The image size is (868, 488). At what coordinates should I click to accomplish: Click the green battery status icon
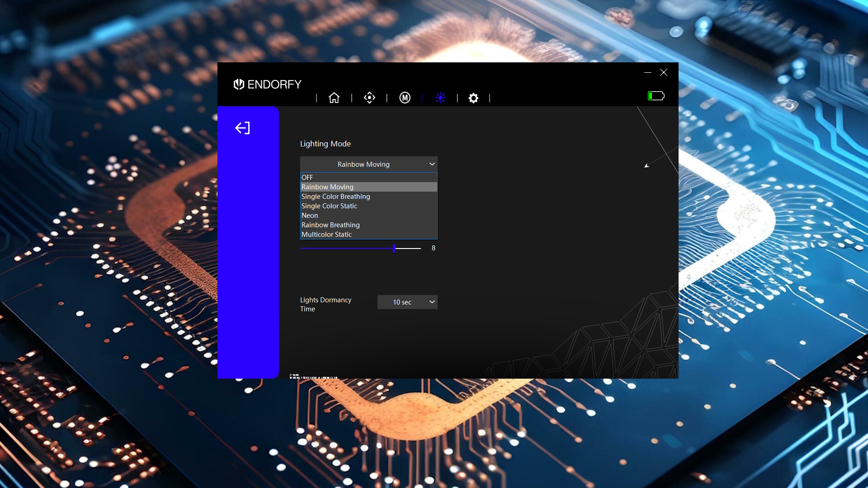(x=656, y=96)
